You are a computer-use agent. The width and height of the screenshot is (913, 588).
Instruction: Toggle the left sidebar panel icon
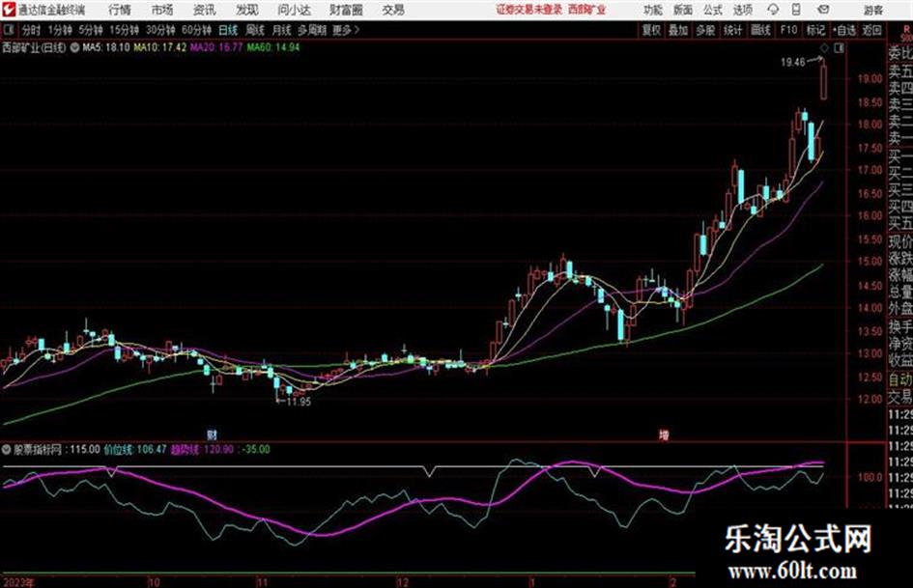(9, 30)
